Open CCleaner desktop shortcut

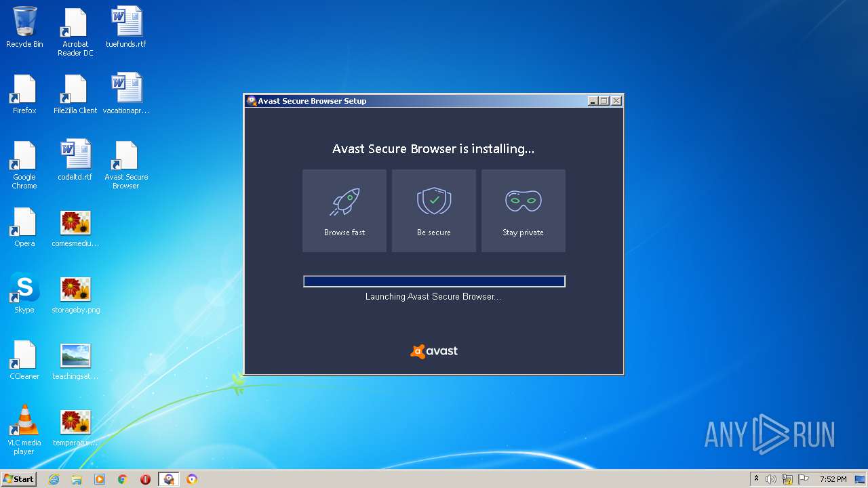(x=24, y=359)
